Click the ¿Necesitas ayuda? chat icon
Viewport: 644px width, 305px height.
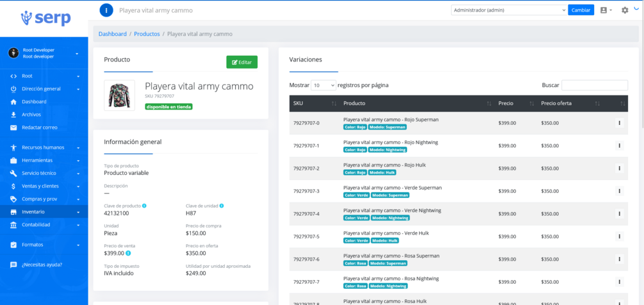click(13, 265)
